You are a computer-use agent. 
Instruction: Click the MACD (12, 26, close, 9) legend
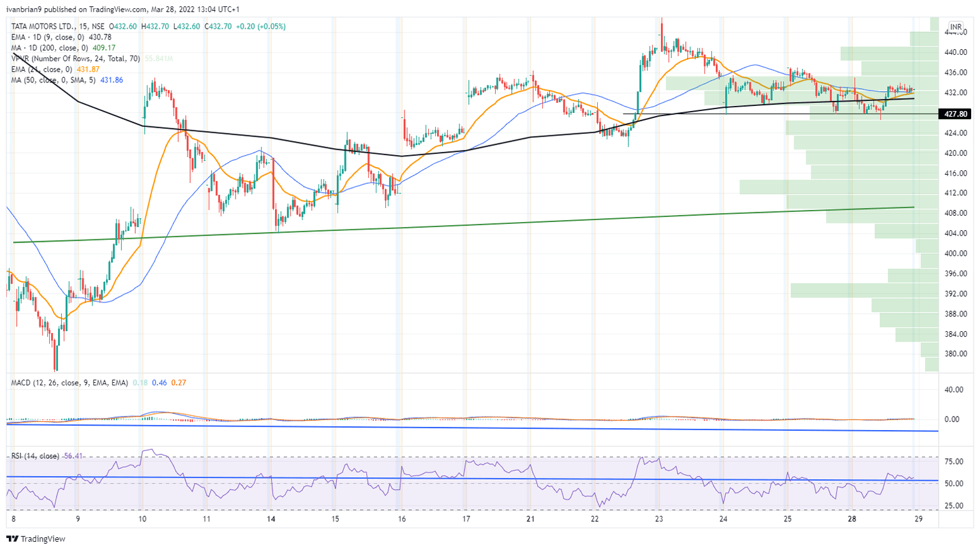pyautogui.click(x=99, y=383)
